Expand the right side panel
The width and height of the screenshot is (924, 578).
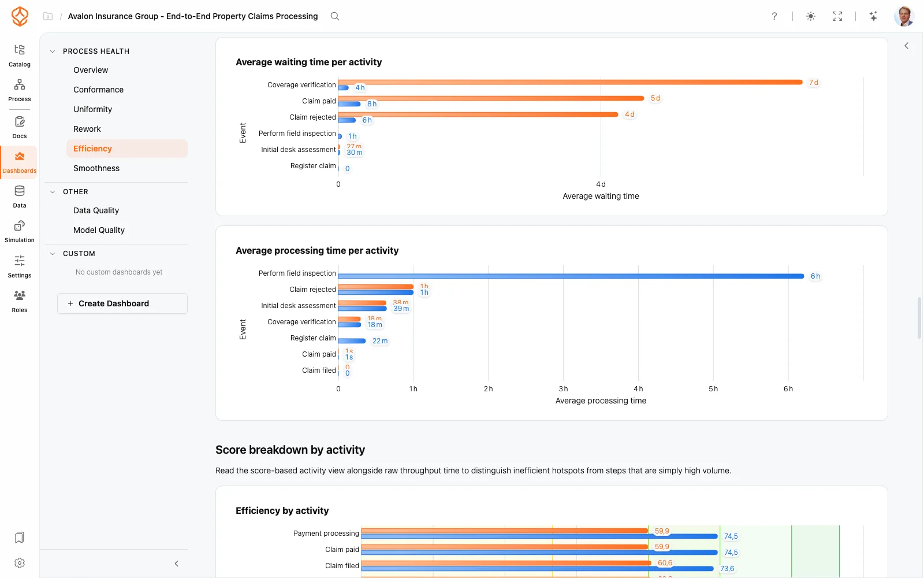tap(907, 46)
